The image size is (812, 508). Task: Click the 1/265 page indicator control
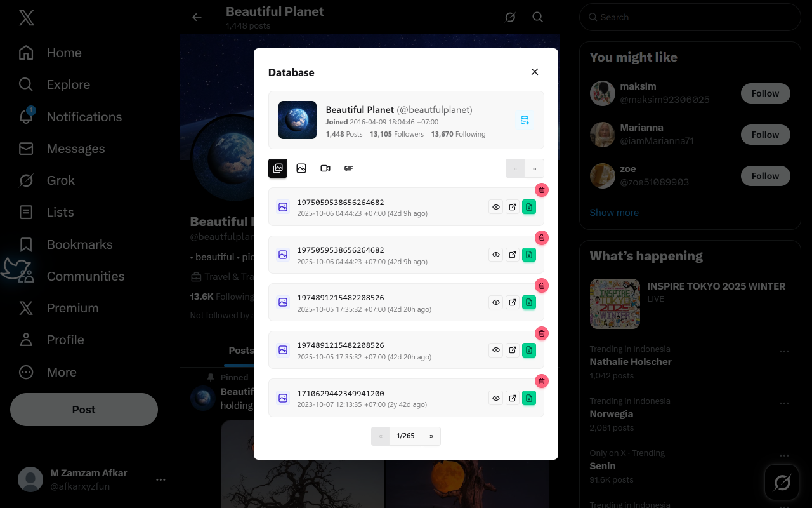pos(405,436)
